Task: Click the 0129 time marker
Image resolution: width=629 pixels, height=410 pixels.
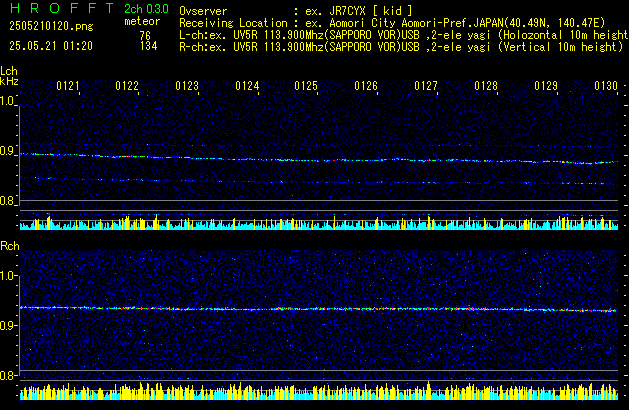Action: (546, 86)
